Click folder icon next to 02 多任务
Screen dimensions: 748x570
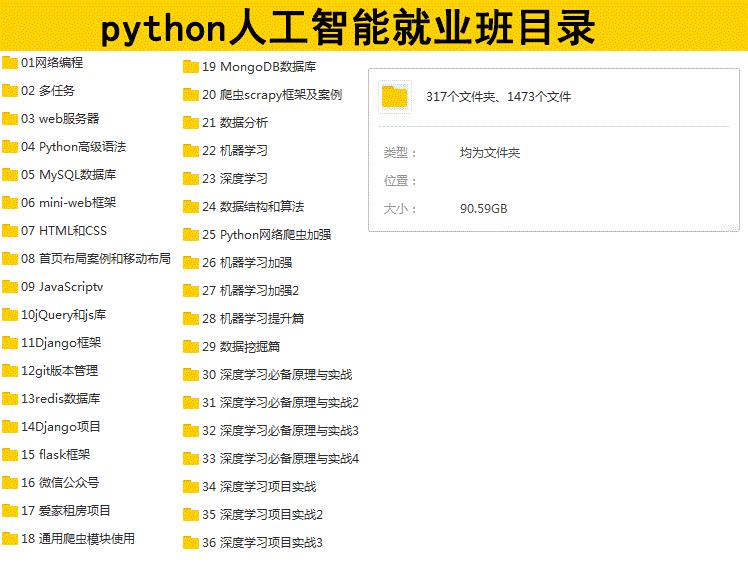tap(10, 91)
